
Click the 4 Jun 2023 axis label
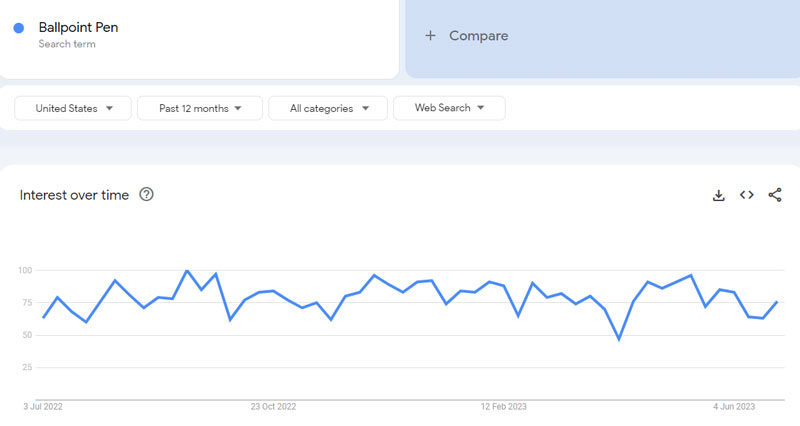pyautogui.click(x=733, y=406)
